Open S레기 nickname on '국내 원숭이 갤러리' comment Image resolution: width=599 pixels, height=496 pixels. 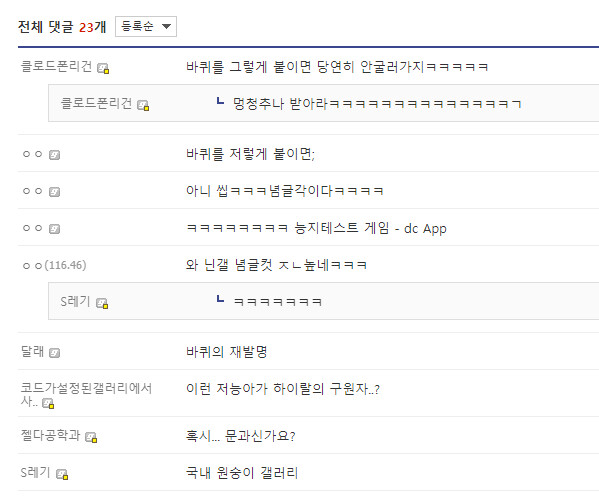click(35, 472)
